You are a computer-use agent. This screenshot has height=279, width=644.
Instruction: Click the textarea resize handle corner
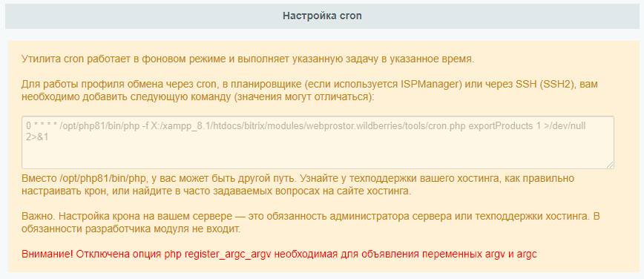tap(611, 165)
